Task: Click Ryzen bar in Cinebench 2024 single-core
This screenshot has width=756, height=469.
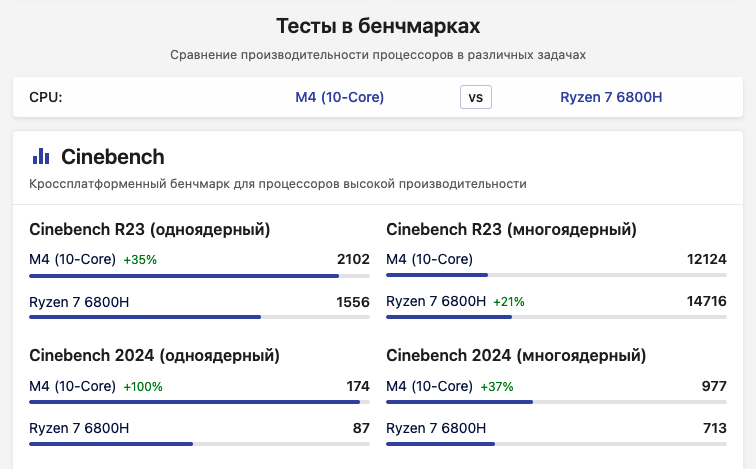Action: click(199, 444)
